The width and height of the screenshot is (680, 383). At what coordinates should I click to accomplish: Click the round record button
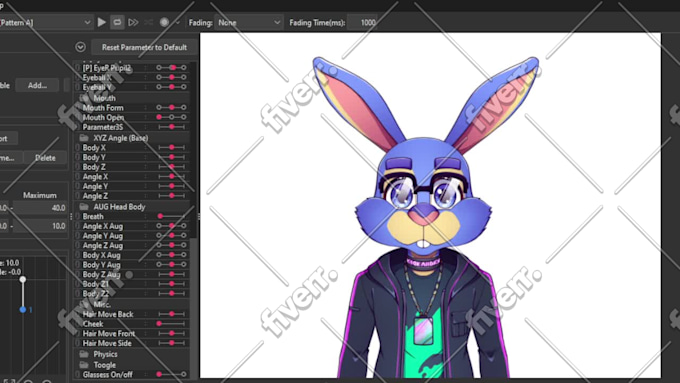point(164,22)
